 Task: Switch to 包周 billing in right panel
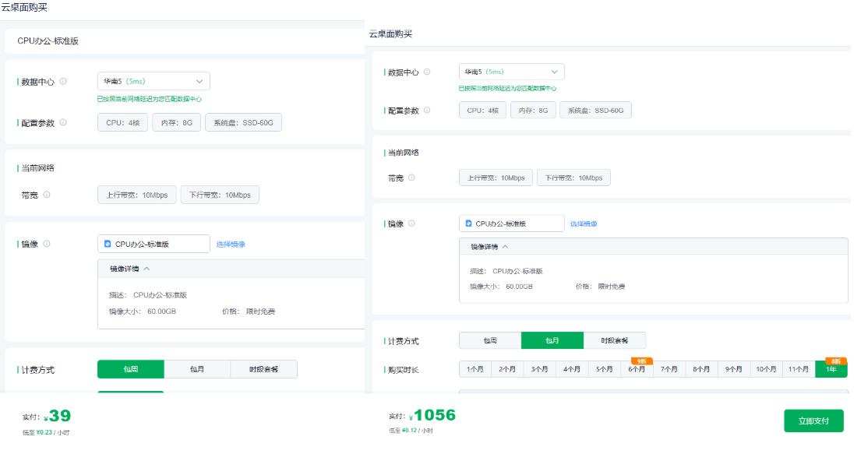490,340
